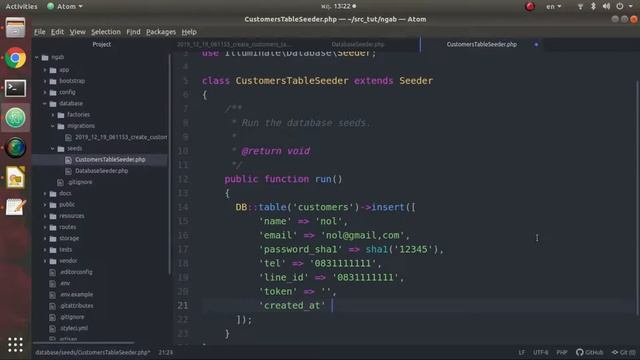
Task: Click the power icon in top bar
Action: [620, 7]
